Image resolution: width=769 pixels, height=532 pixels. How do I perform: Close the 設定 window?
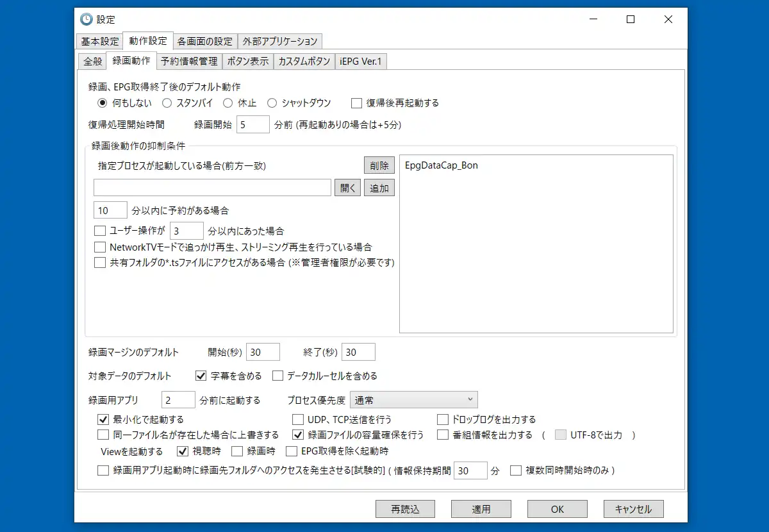coord(668,20)
